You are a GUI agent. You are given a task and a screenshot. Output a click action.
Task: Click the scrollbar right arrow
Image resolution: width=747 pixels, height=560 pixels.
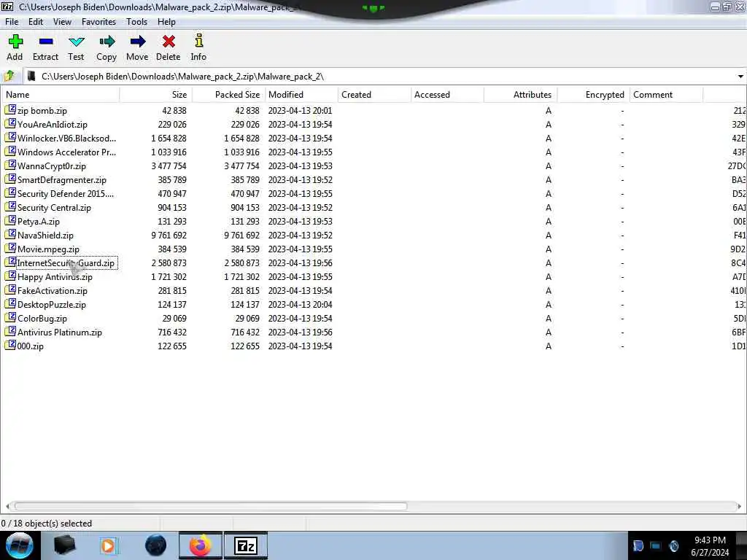[739, 506]
